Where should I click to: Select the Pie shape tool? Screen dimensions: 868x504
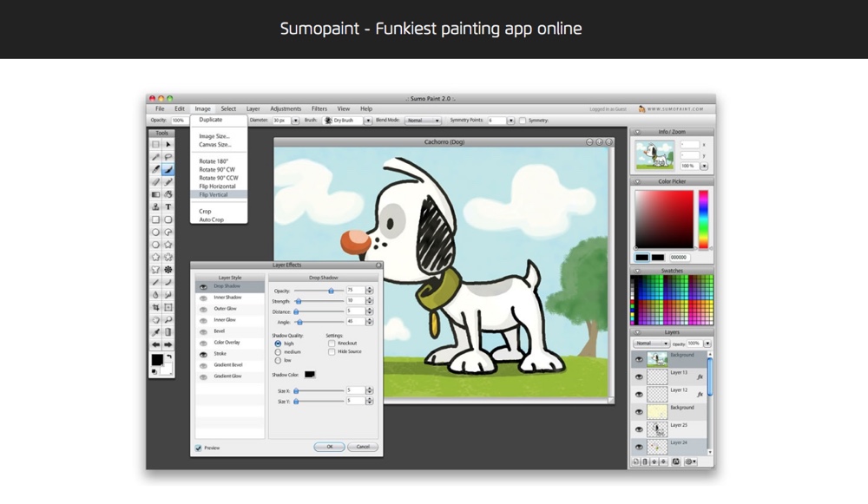[168, 232]
